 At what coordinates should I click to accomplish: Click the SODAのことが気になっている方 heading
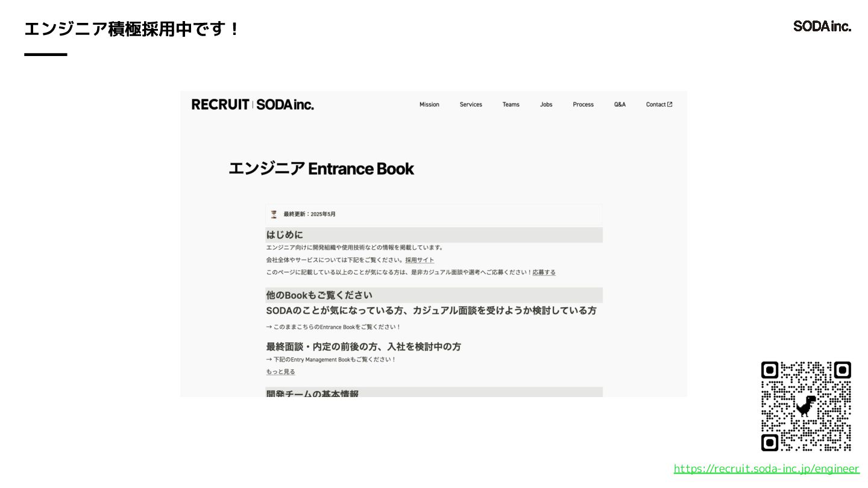[x=431, y=310]
